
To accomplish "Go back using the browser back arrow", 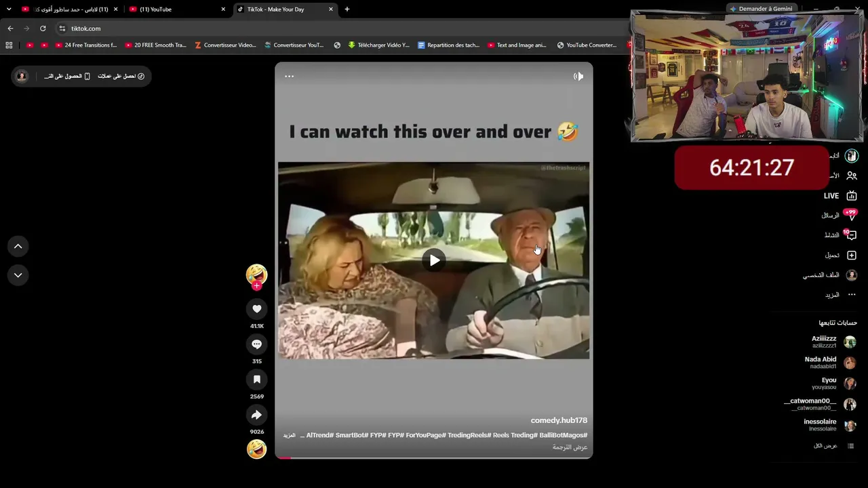I will coord(10,28).
